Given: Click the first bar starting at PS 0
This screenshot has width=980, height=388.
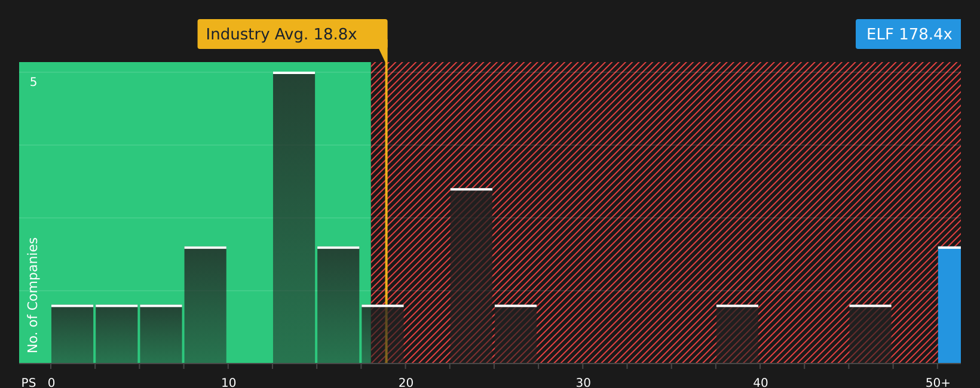Looking at the screenshot, I should tap(72, 334).
